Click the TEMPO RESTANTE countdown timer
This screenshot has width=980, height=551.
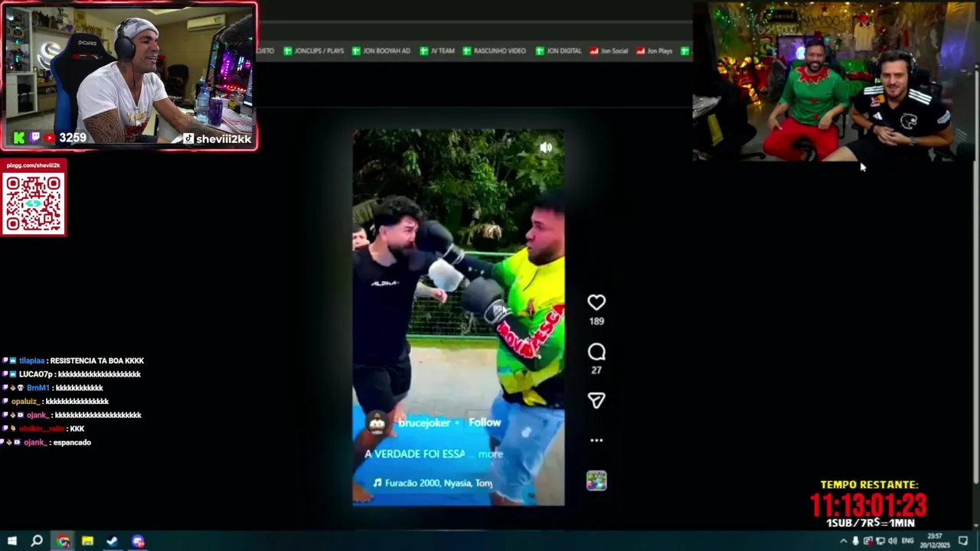click(868, 506)
